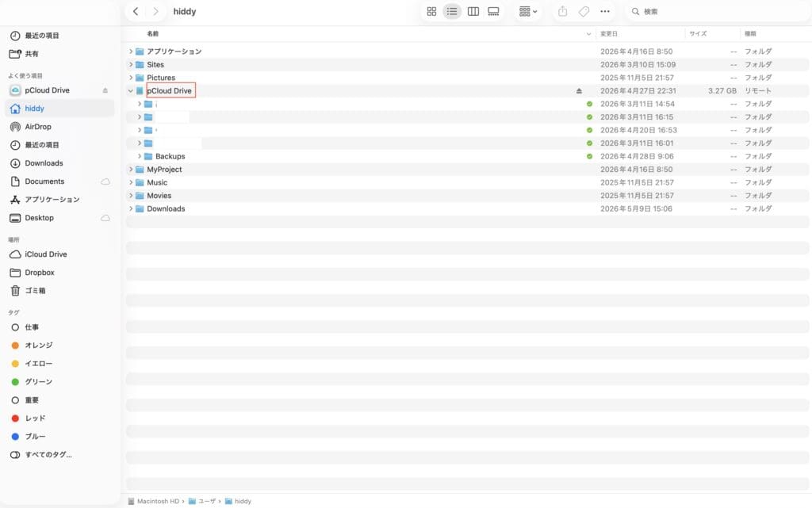
Task: Sort by 種類 column header
Action: point(750,33)
